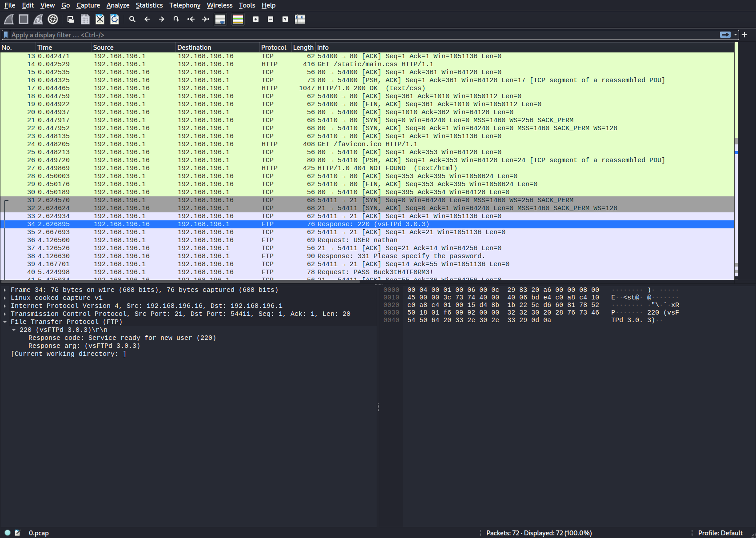Open the Wireless menu
Screen dimensions: 756x538
tap(220, 5)
